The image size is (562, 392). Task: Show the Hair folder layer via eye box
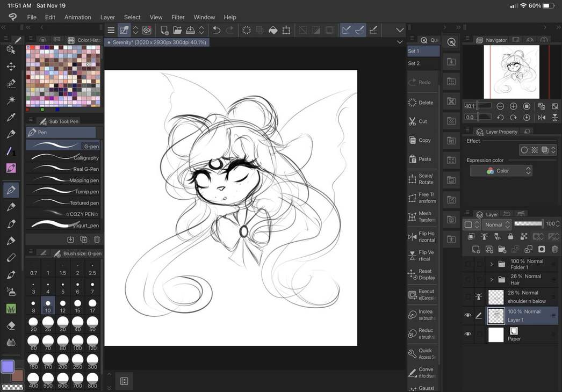click(468, 279)
